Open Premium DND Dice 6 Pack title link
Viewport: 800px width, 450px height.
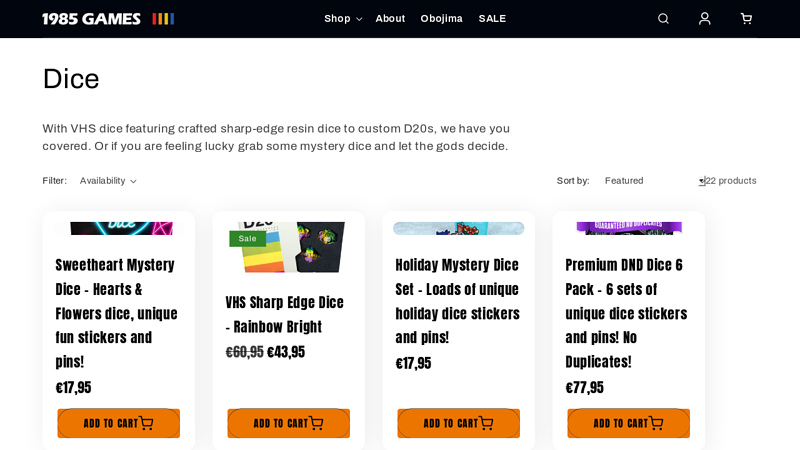[626, 313]
